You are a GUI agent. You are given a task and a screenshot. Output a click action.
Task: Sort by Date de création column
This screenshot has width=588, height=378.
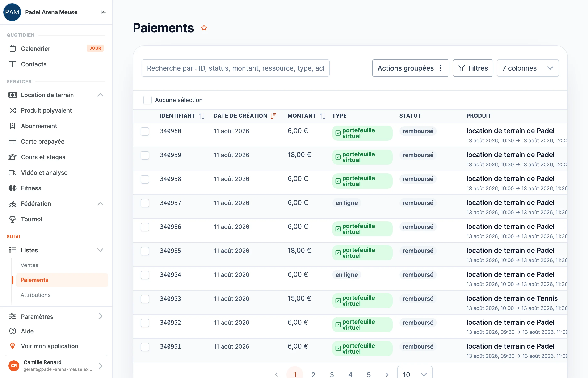[273, 116]
